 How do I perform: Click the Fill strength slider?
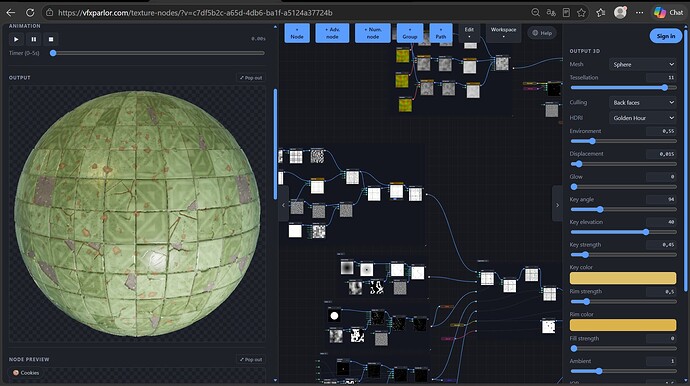pos(623,349)
